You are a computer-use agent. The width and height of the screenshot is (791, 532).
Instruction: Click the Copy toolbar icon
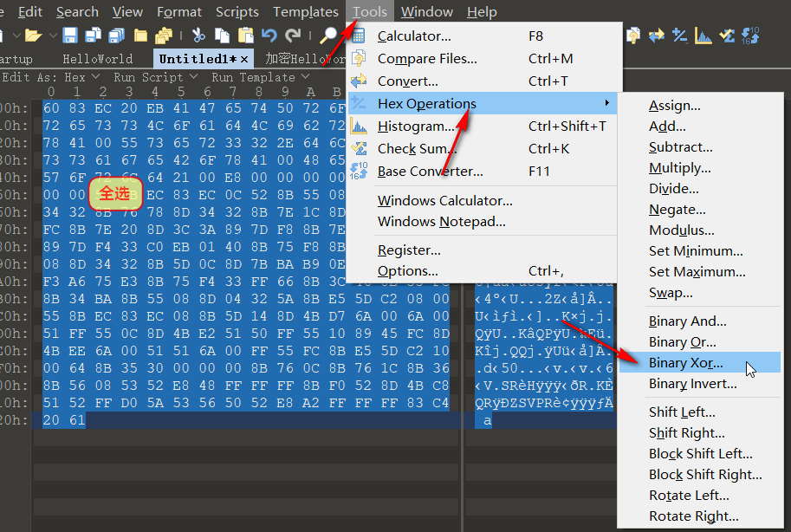(222, 36)
